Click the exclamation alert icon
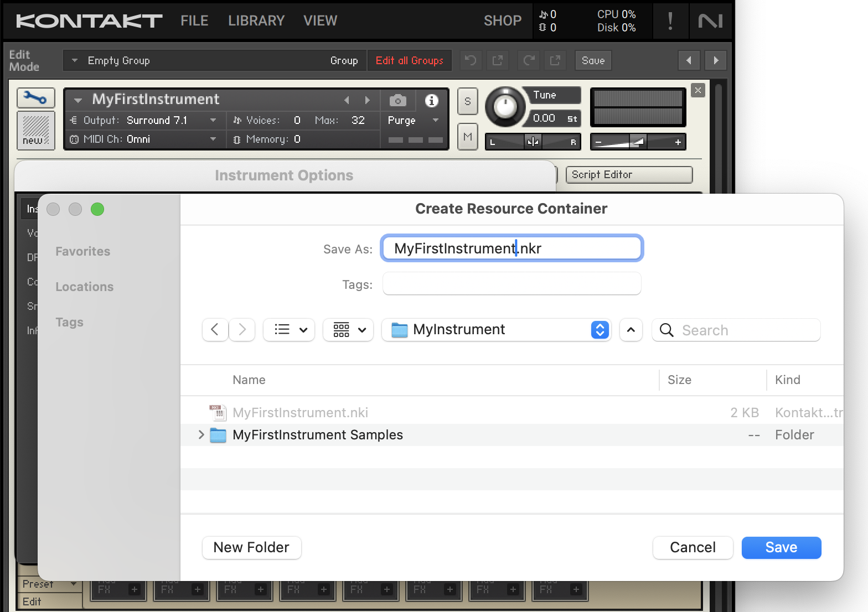Viewport: 868px width, 612px height. [x=670, y=21]
